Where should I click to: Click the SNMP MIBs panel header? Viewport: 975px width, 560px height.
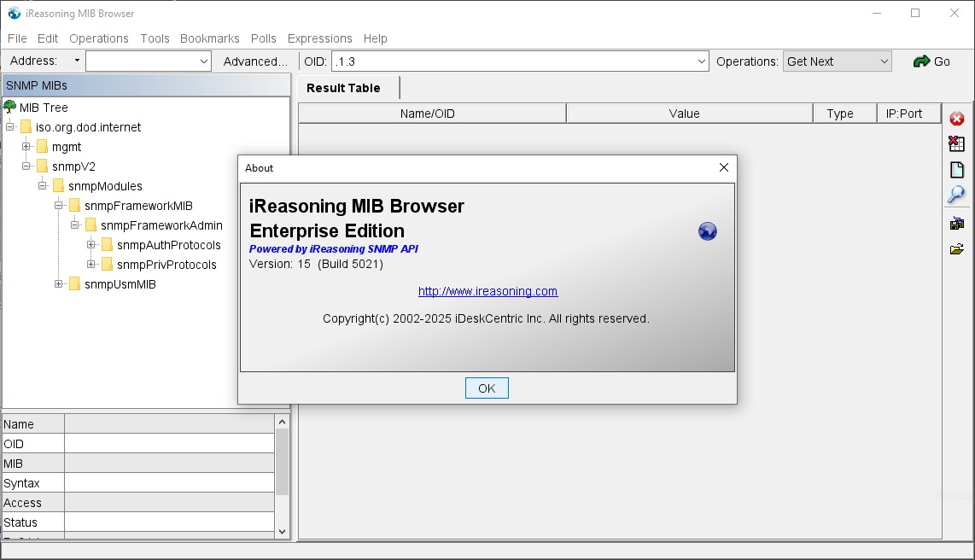tap(146, 85)
